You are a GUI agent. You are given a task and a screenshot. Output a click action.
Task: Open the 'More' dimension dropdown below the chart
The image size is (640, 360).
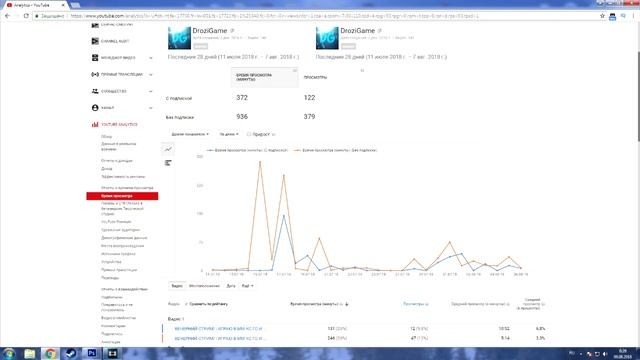click(x=247, y=286)
